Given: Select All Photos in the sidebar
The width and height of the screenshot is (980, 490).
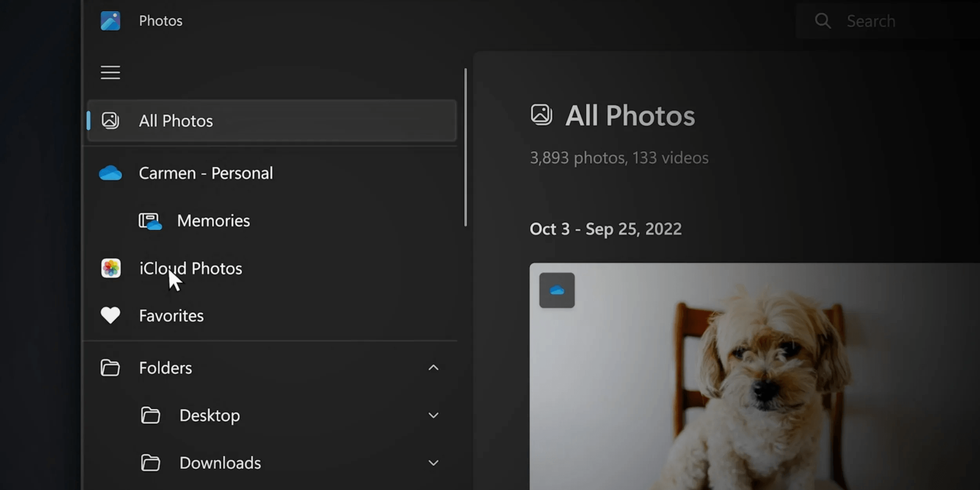Looking at the screenshot, I should [x=176, y=121].
